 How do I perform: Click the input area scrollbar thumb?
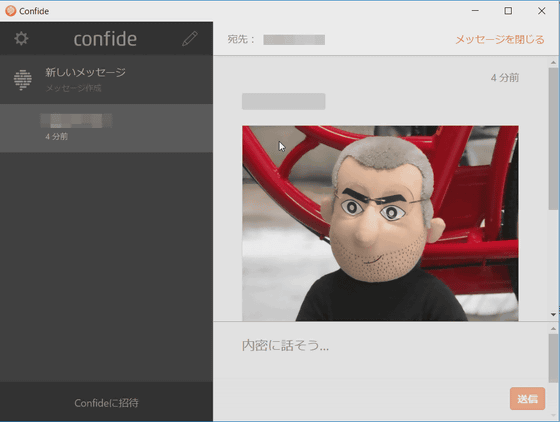pos(554,358)
